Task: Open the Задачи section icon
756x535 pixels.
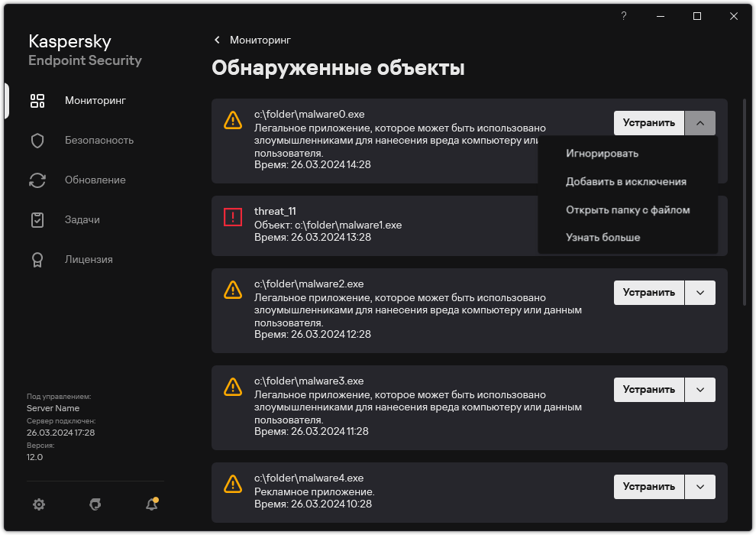Action: click(37, 219)
